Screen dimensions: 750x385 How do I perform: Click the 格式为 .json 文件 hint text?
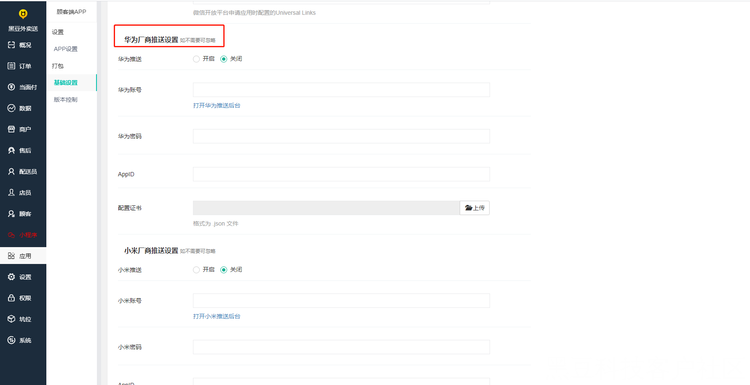[216, 223]
